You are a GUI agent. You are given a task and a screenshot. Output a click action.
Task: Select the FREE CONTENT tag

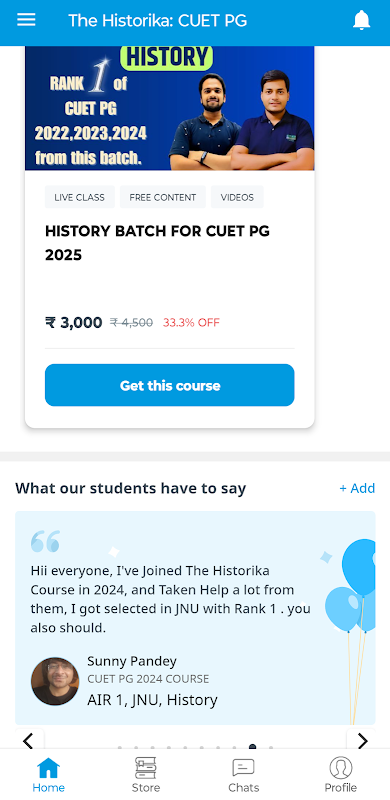click(x=163, y=197)
